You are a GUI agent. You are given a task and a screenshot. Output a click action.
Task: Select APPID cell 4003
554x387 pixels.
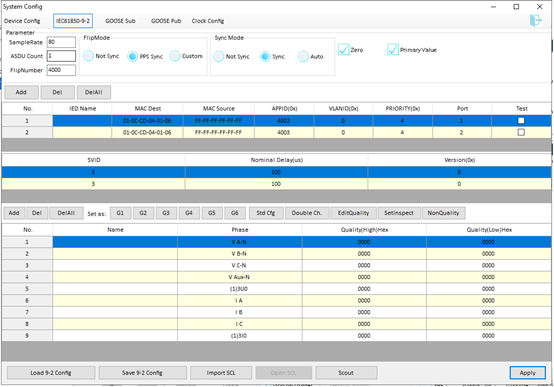(x=284, y=132)
